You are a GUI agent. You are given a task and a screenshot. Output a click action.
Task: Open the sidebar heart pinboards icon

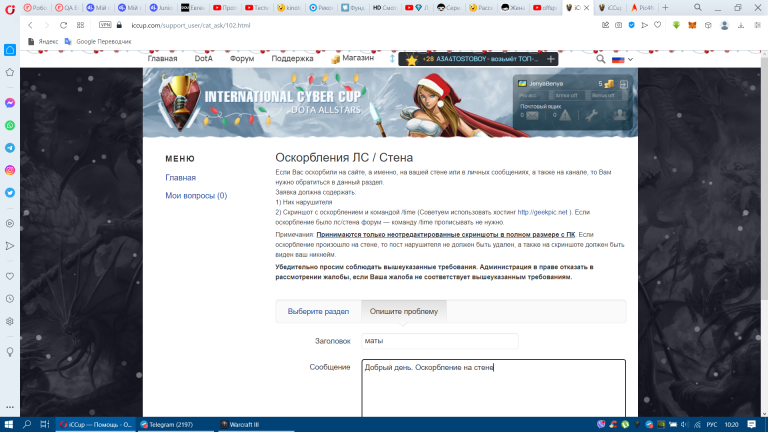click(x=10, y=276)
